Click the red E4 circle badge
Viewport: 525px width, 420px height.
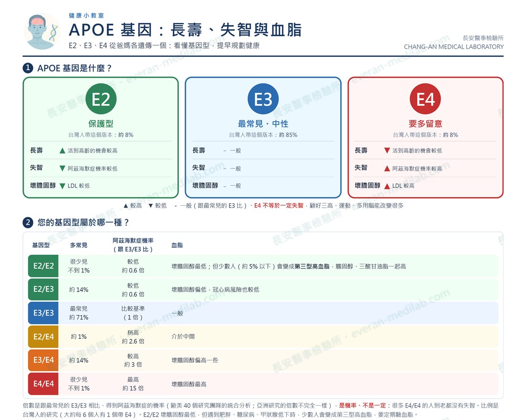(425, 99)
